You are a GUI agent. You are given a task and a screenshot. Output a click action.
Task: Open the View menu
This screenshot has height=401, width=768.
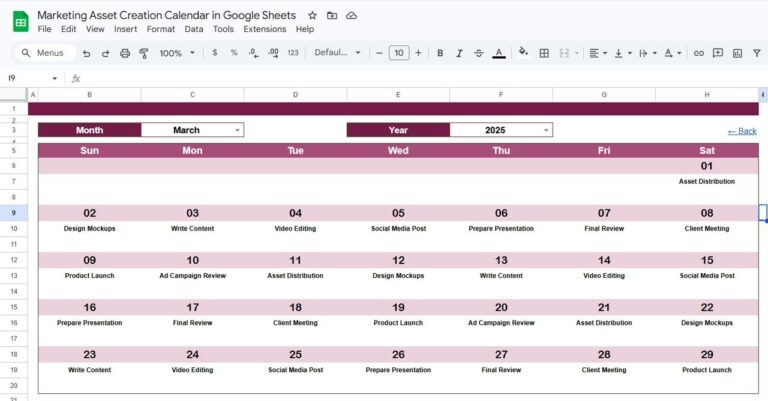click(95, 29)
